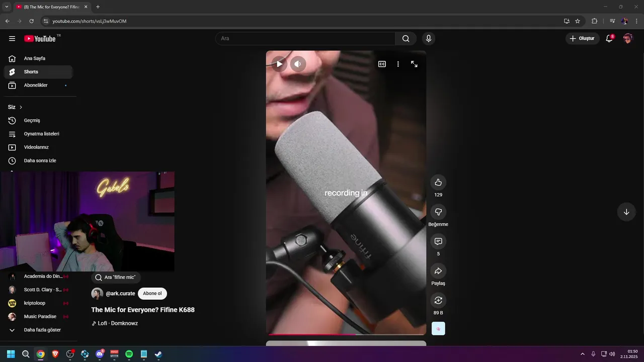Show hidden system tray icons
The image size is (644, 362).
[x=583, y=354]
